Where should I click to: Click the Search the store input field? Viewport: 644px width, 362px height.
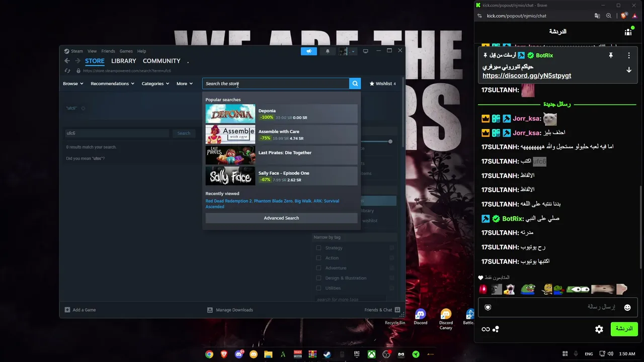276,83
